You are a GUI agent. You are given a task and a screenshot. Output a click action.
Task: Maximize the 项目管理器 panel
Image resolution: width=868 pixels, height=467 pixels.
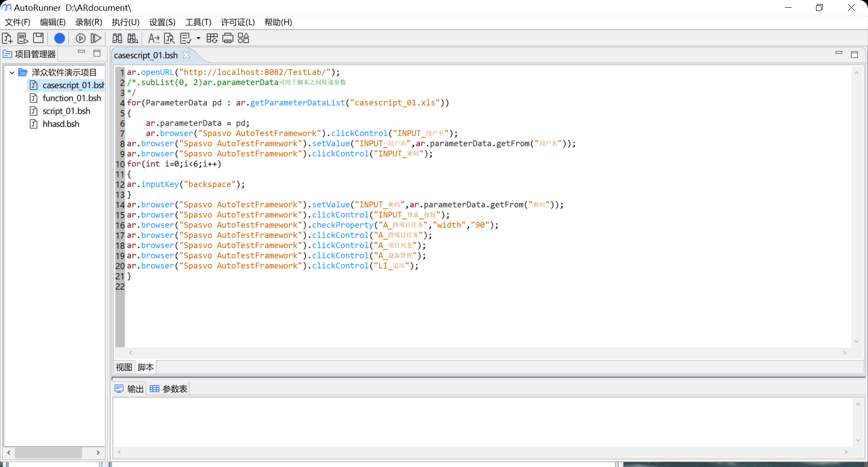[x=97, y=53]
